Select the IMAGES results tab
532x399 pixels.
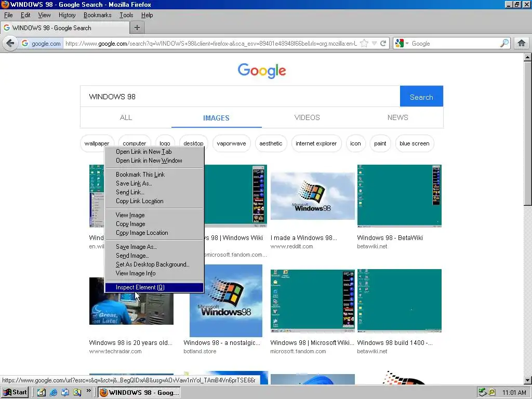216,118
